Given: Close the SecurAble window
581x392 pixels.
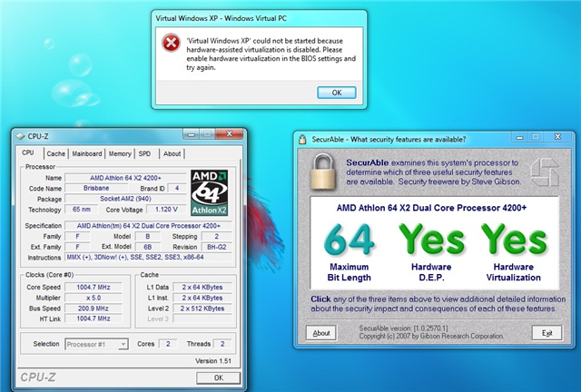Looking at the screenshot, I should (x=557, y=137).
